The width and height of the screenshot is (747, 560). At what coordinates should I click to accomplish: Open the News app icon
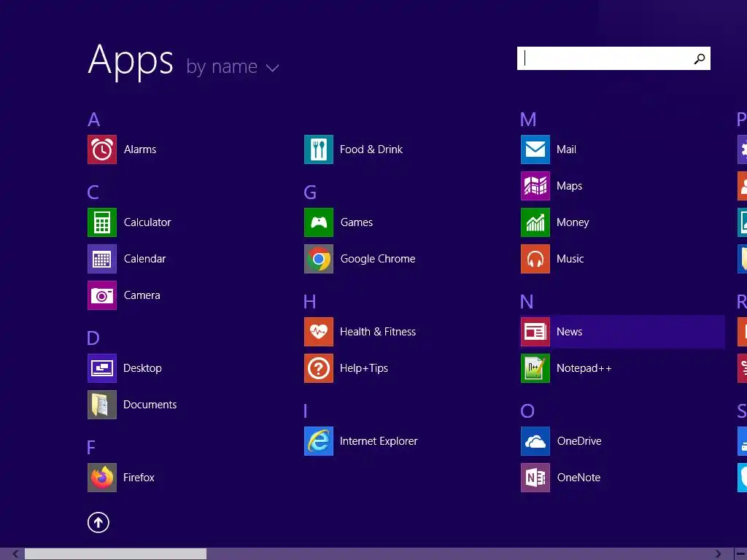pos(535,332)
